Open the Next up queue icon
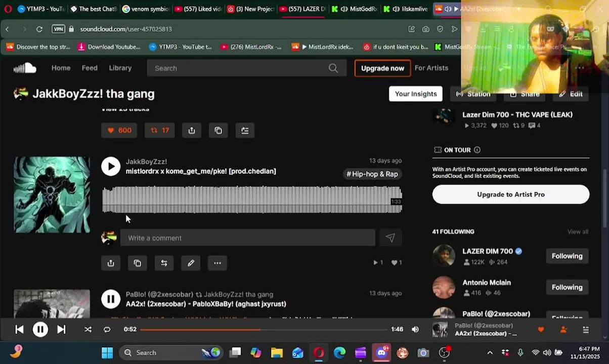The height and width of the screenshot is (364, 609). [586, 330]
